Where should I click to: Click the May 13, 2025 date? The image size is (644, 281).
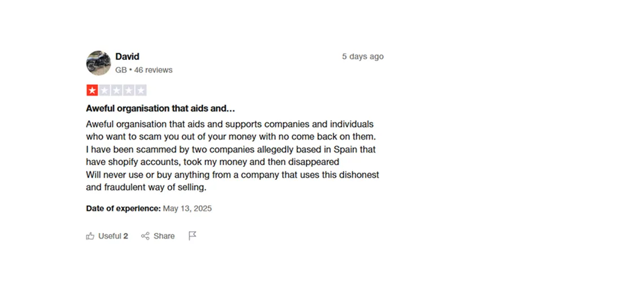(x=187, y=208)
